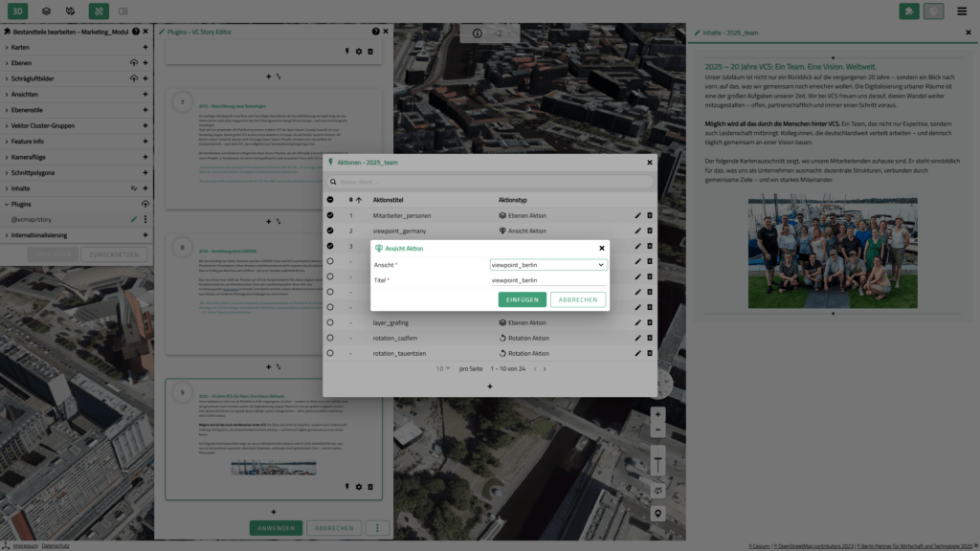Edit the rotation_tauentzien action
This screenshot has width=980, height=551.
tap(637, 354)
